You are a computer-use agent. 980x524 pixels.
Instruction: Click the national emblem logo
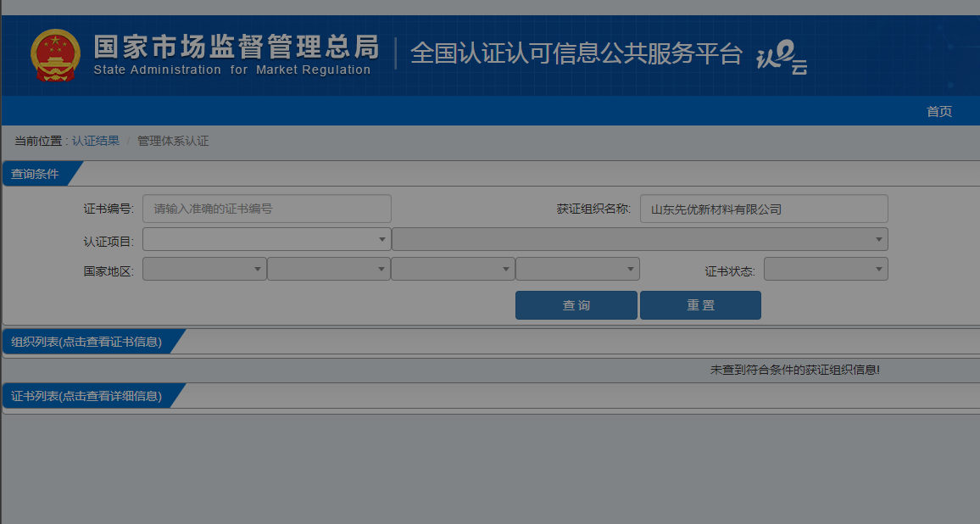pyautogui.click(x=56, y=55)
